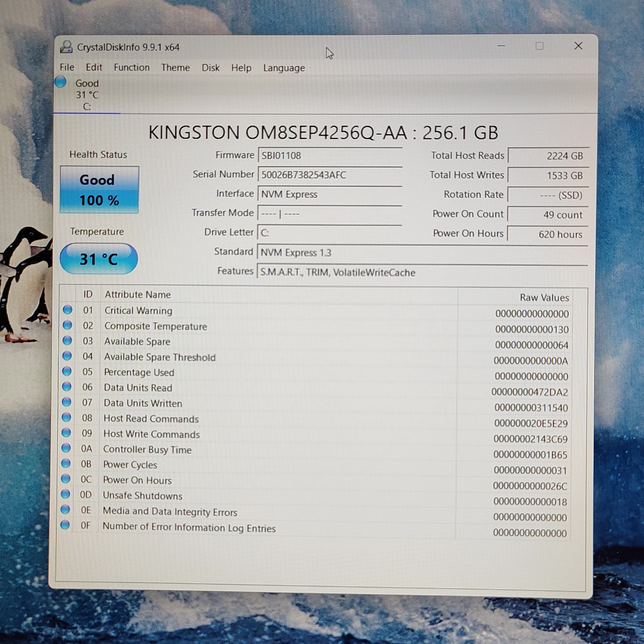Click the status orb in Power On Hours attribute row

(x=66, y=478)
